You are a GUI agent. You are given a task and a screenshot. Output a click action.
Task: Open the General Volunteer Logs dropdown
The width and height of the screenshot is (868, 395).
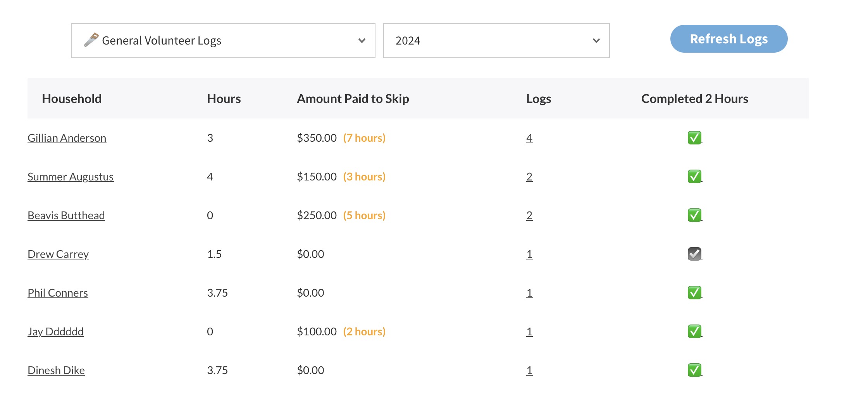(x=223, y=41)
